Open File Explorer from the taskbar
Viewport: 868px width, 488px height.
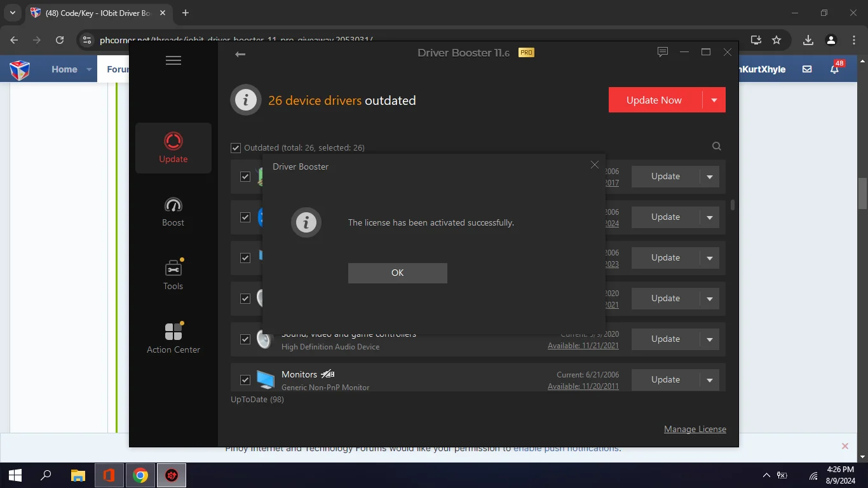(x=78, y=475)
